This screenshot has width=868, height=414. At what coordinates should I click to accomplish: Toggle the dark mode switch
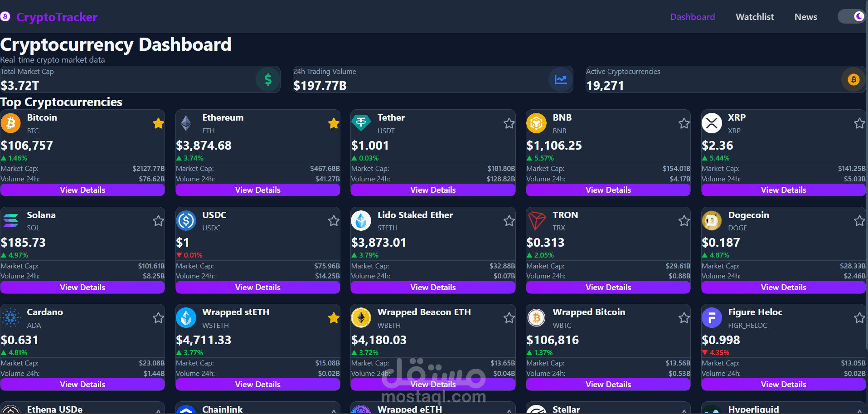851,17
